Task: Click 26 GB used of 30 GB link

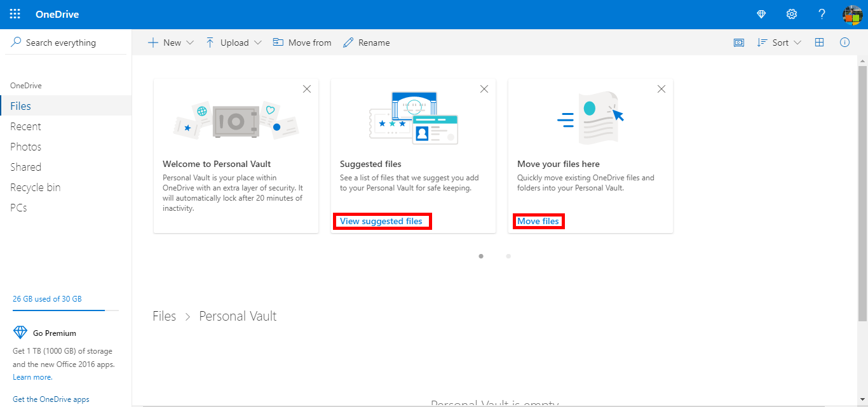Action: [47, 298]
